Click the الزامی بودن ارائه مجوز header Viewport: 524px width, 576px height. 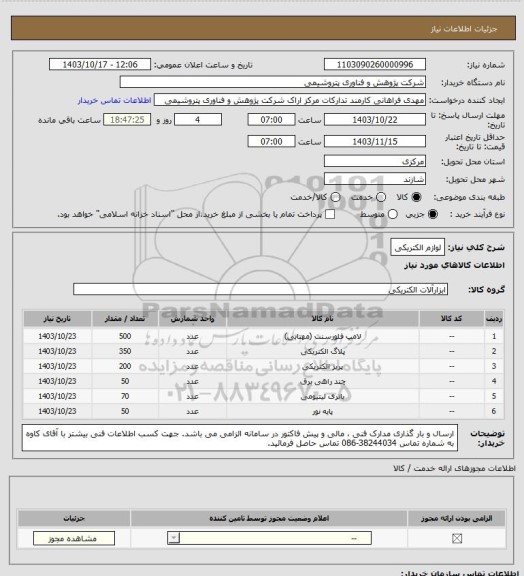click(x=457, y=518)
